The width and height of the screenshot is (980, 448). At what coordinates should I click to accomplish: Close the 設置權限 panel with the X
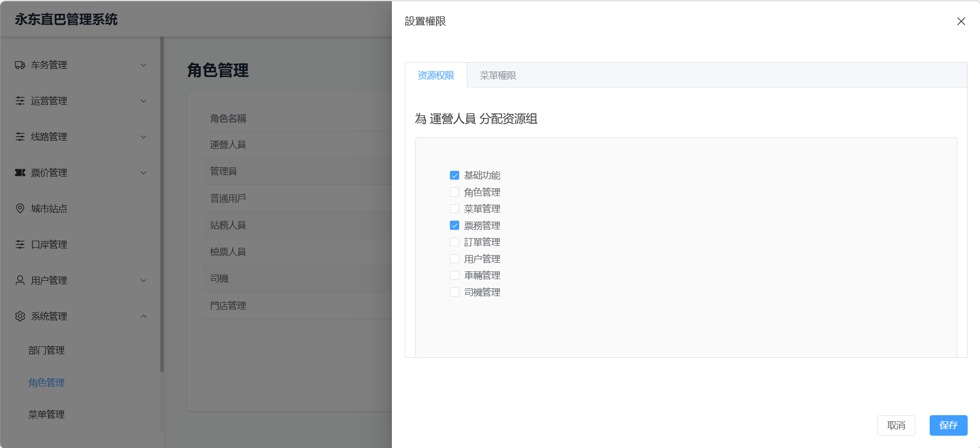click(x=961, y=22)
